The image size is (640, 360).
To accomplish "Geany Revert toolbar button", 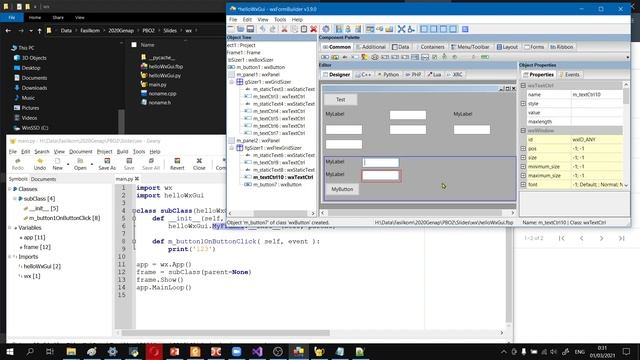I will [177, 164].
